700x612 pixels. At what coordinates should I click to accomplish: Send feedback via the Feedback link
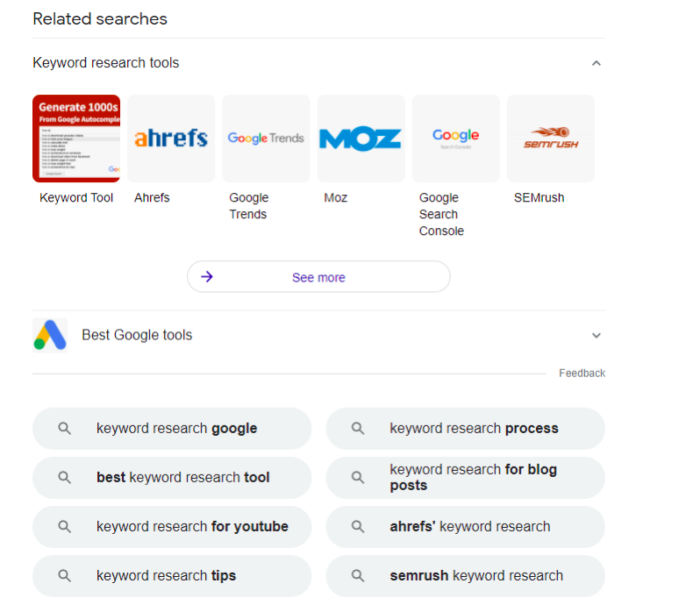582,373
